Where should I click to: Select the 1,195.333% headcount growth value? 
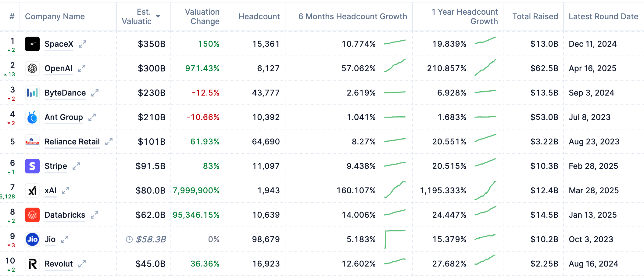tap(443, 191)
